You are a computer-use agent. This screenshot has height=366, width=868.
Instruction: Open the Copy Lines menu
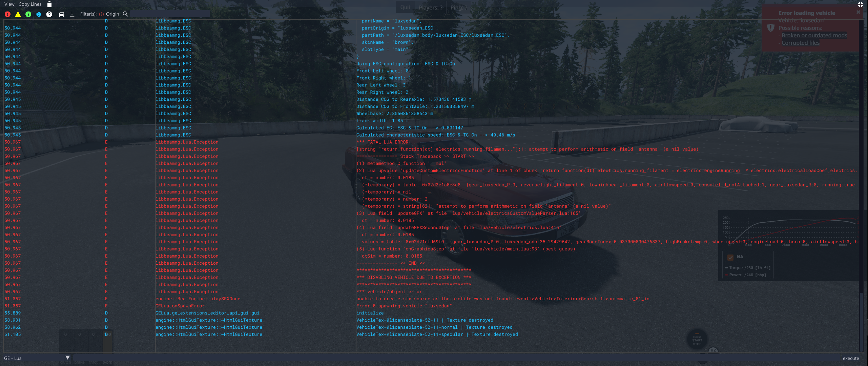pos(30,4)
